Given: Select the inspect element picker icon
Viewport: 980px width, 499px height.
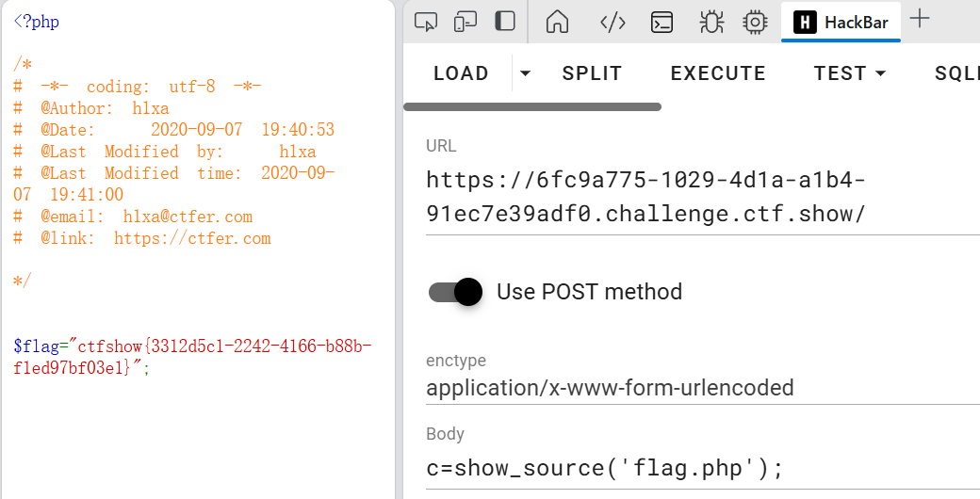Looking at the screenshot, I should click(427, 22).
